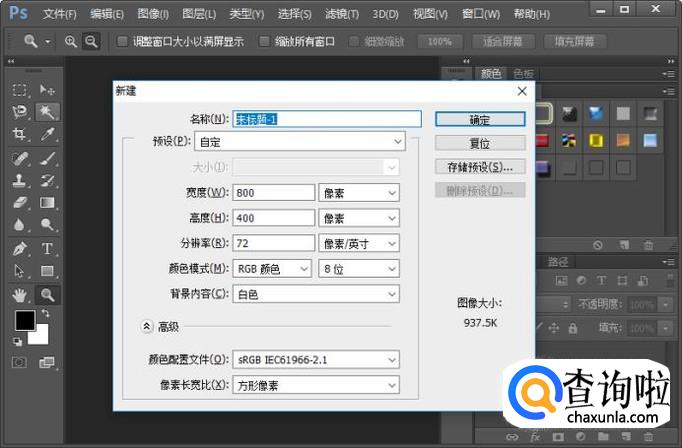This screenshot has width=682, height=448.
Task: Select the Blur tool
Action: 20,224
